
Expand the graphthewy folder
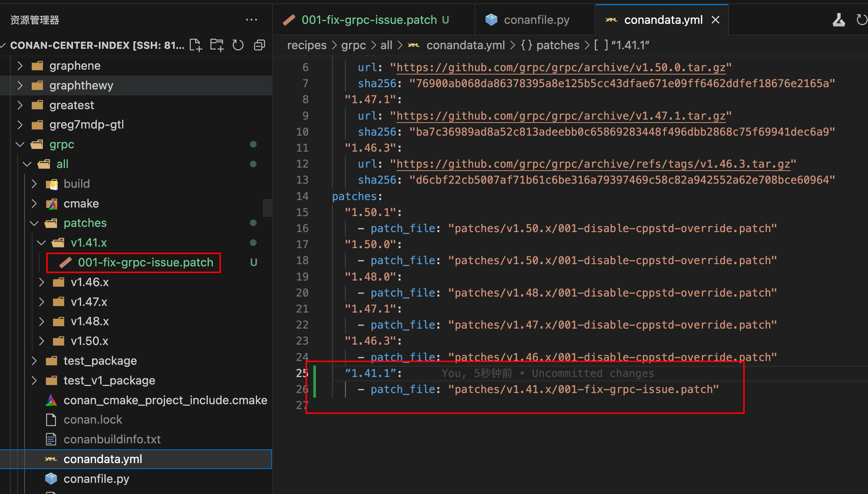click(x=136, y=85)
